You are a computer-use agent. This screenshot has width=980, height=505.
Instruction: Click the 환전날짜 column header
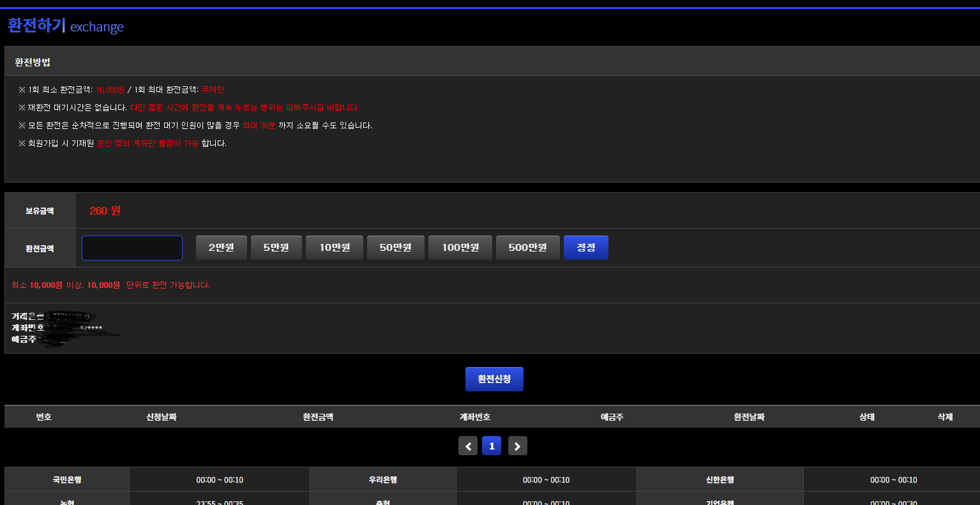(749, 417)
